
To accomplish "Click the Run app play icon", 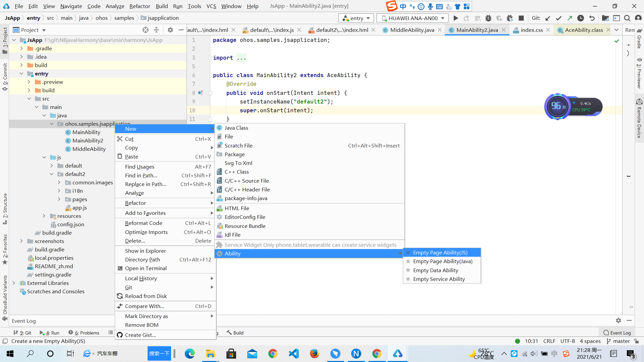I will coord(455,18).
